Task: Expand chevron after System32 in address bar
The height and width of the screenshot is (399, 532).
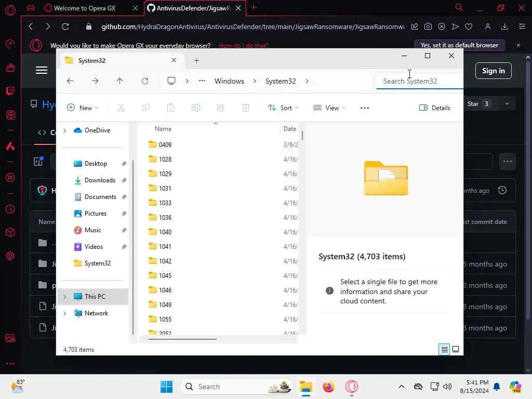Action: tap(307, 81)
